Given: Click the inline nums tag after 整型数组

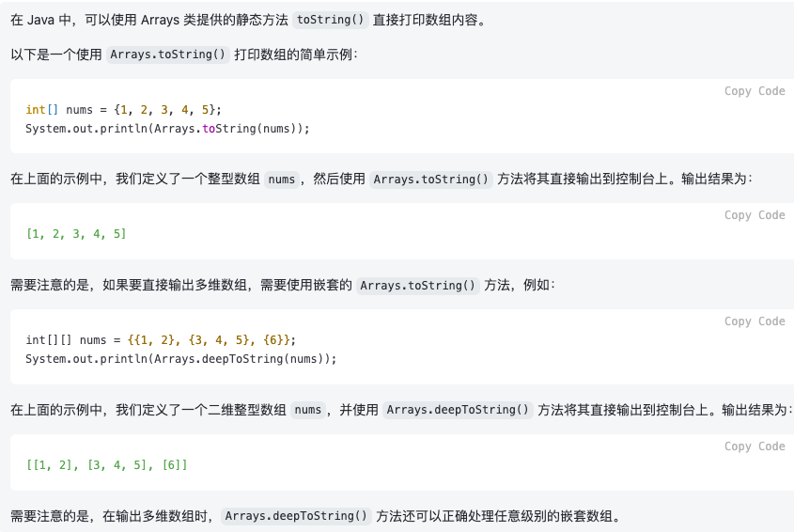Looking at the screenshot, I should (282, 180).
